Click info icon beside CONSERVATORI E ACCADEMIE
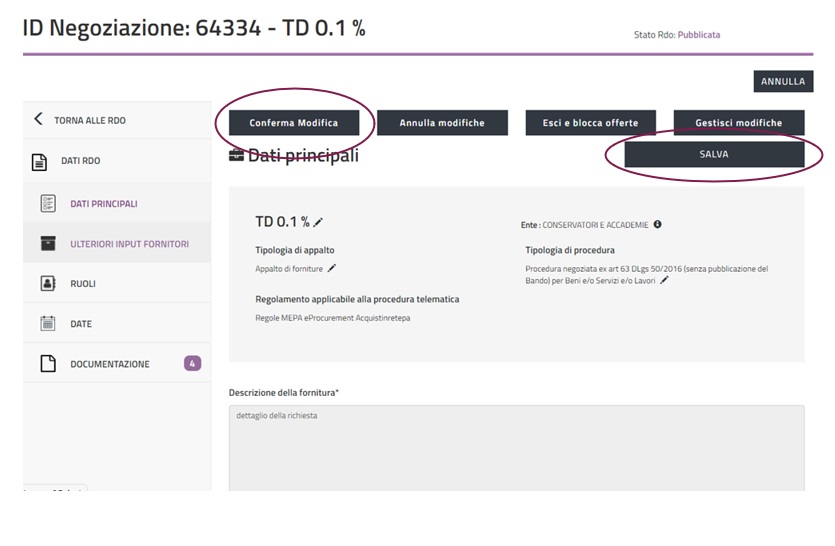Screen dimensions: 835x546 (x=658, y=225)
